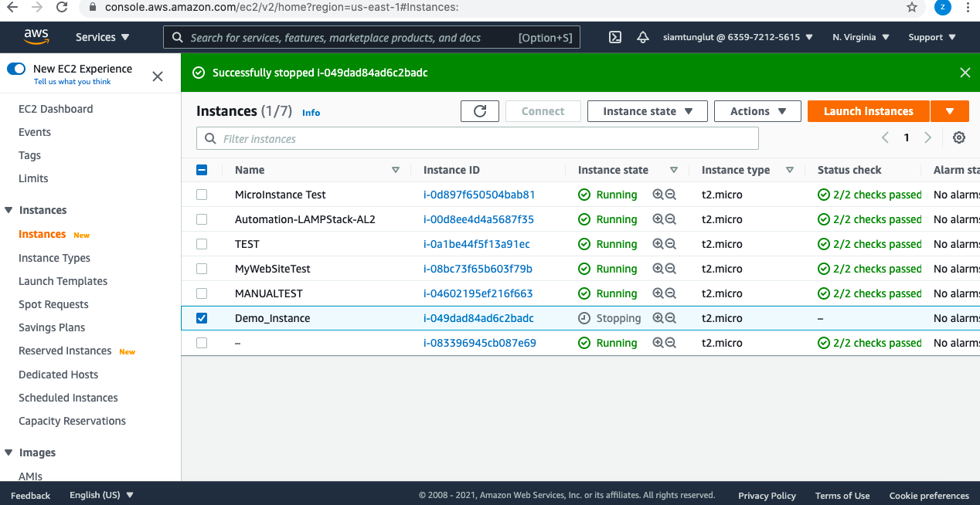Open the notifications bell icon
Viewport: 980px width, 505px height.
643,37
